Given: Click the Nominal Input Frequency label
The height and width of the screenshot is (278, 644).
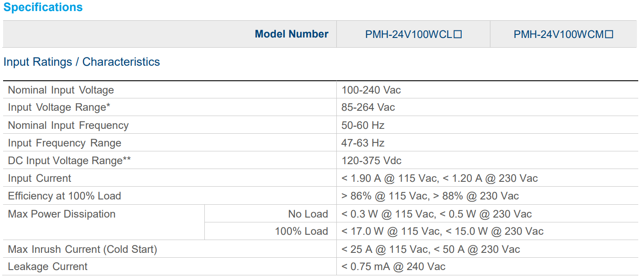Looking at the screenshot, I should [x=68, y=125].
